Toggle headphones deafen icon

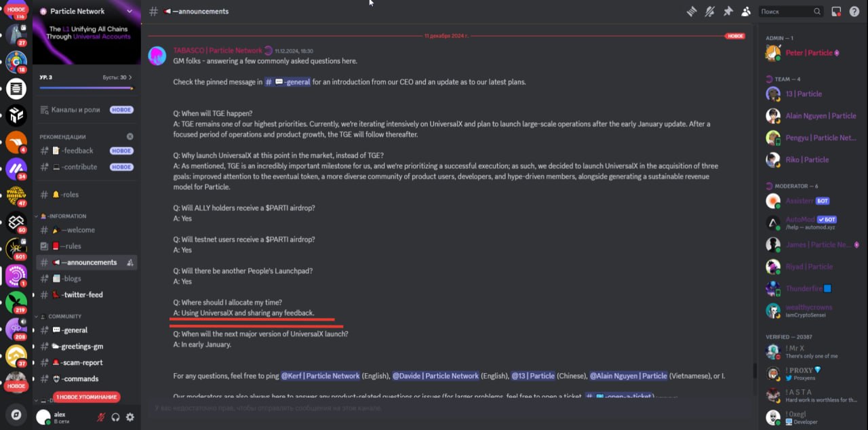point(116,417)
